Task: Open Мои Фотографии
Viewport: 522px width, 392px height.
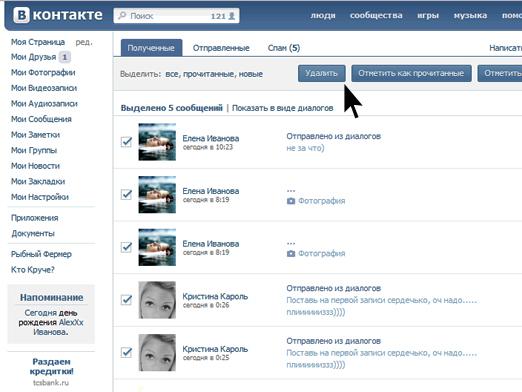Action: 43,73
